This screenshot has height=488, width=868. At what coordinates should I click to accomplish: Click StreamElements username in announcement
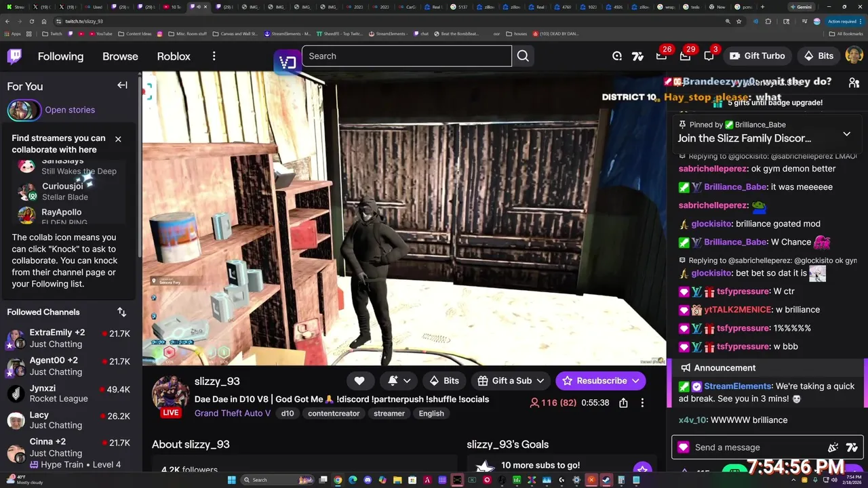(x=738, y=386)
